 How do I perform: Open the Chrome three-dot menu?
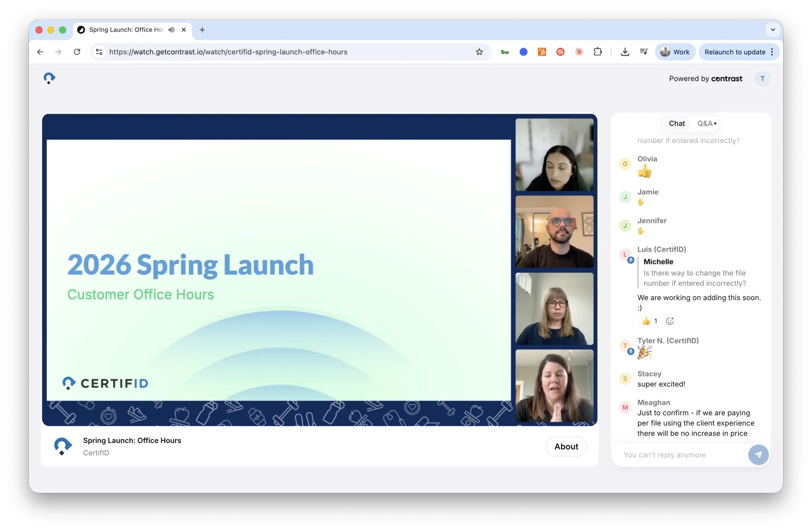tap(772, 52)
